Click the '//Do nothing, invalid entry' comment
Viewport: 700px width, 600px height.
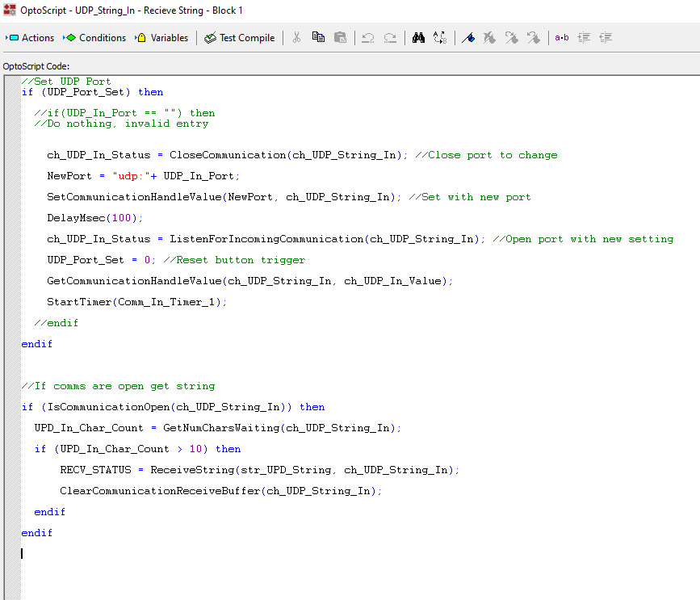point(121,124)
